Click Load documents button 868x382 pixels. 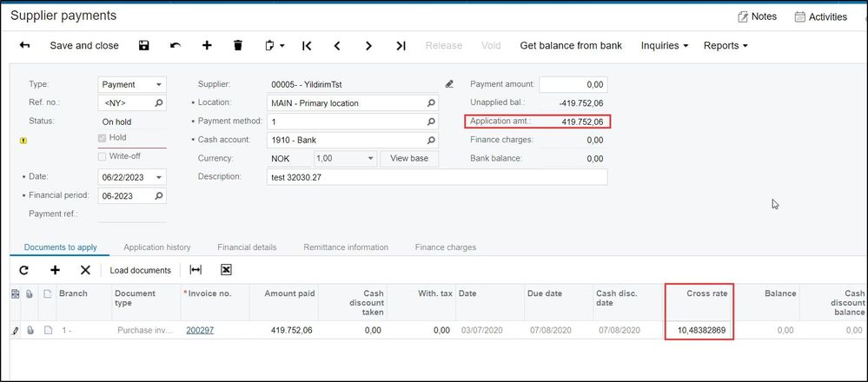140,270
